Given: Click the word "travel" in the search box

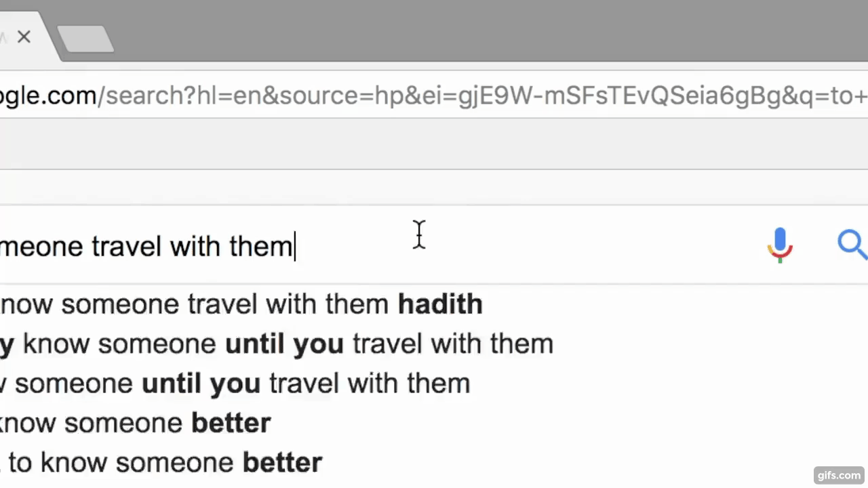Looking at the screenshot, I should [x=126, y=245].
